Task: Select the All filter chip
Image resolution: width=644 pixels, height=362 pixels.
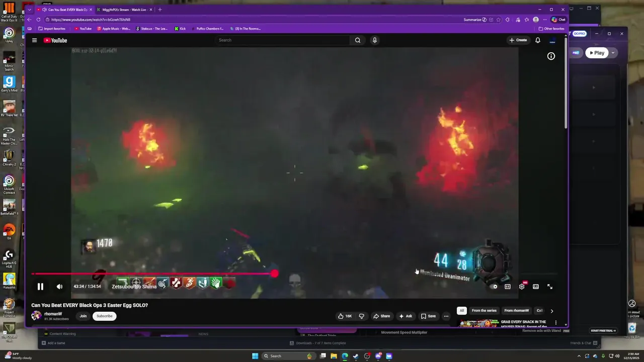Action: tap(462, 311)
